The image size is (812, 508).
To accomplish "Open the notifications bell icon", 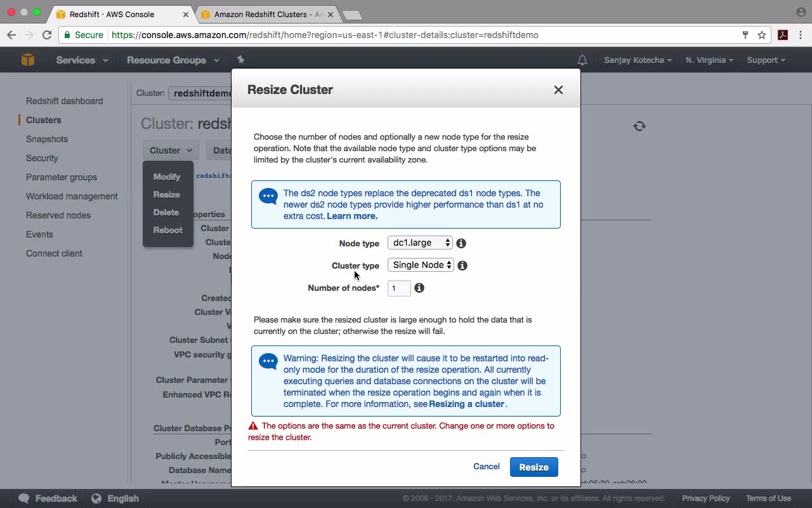I will pos(582,60).
